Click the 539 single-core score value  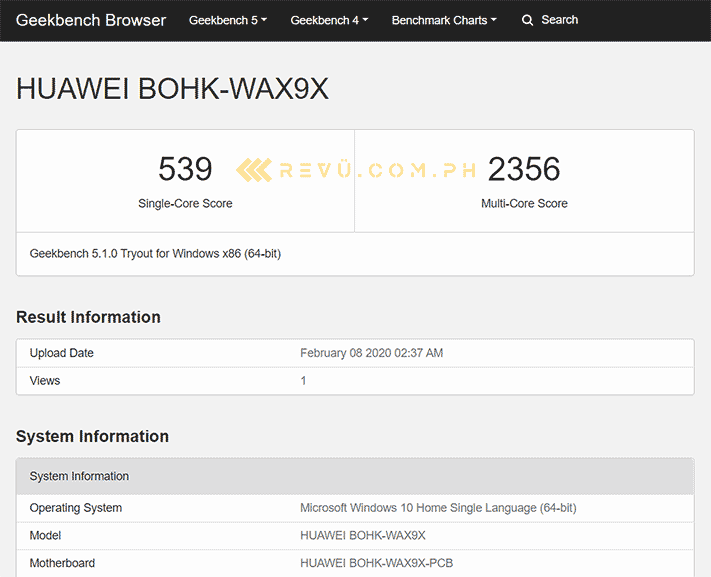pos(185,169)
